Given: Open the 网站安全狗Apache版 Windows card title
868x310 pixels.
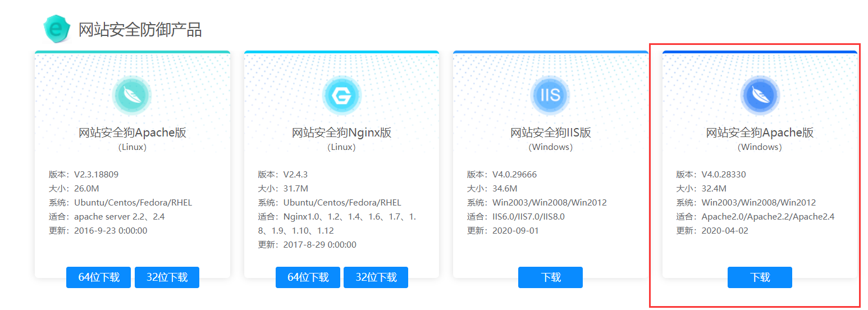Looking at the screenshot, I should [760, 133].
